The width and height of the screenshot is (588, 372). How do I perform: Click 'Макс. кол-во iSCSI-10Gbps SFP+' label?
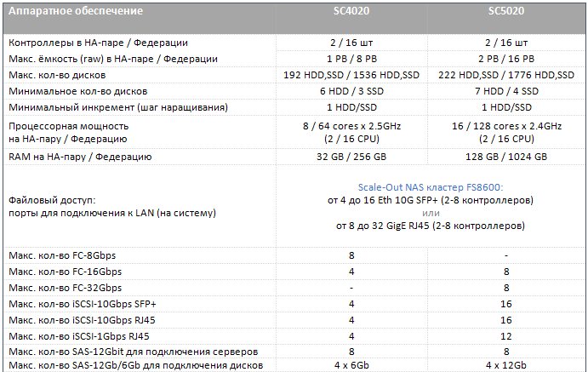click(83, 304)
